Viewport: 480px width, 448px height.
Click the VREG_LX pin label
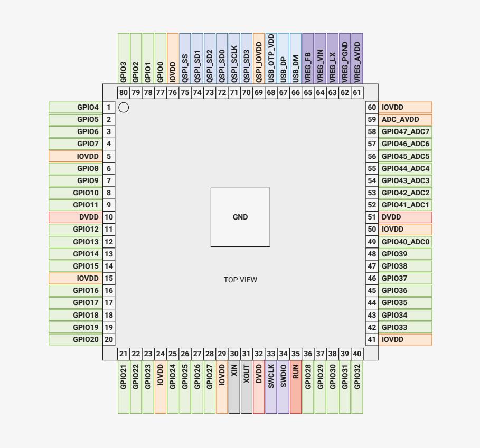(333, 59)
